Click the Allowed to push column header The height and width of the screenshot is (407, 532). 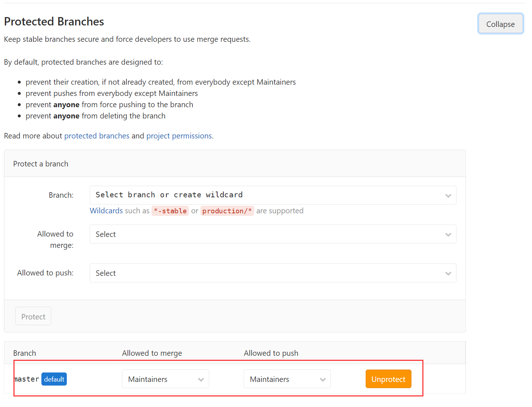point(271,353)
